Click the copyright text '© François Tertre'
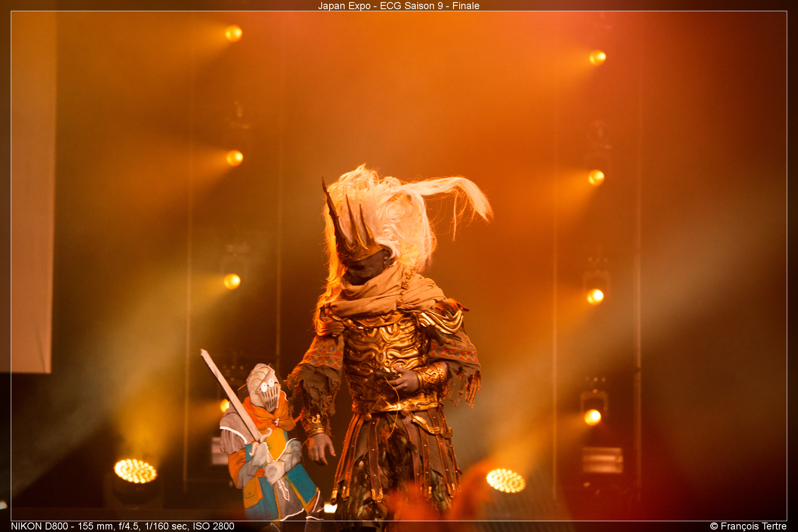The image size is (798, 532). (x=748, y=526)
